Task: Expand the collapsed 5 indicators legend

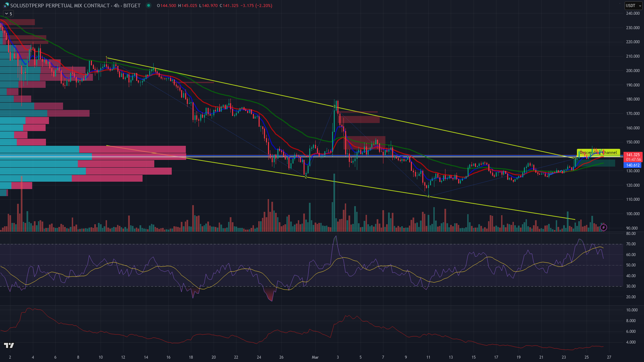Action: point(8,14)
